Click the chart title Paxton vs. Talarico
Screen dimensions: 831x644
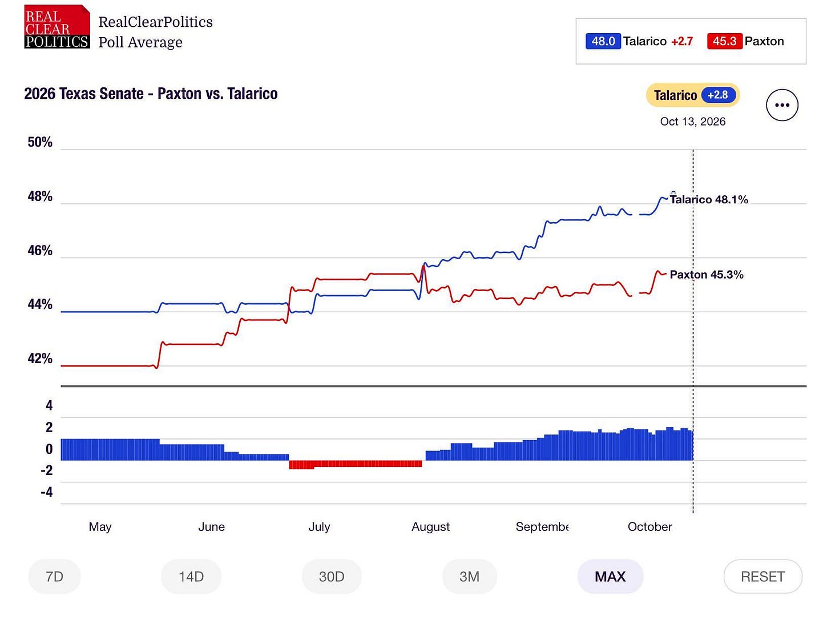(x=151, y=94)
